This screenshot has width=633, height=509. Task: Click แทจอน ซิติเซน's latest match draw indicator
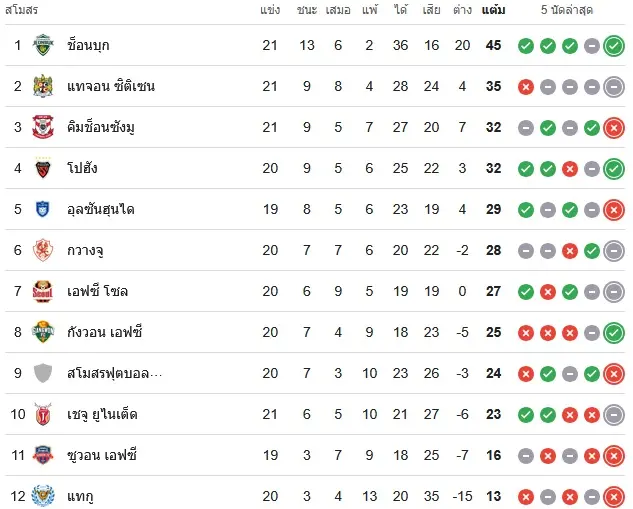[x=614, y=87]
